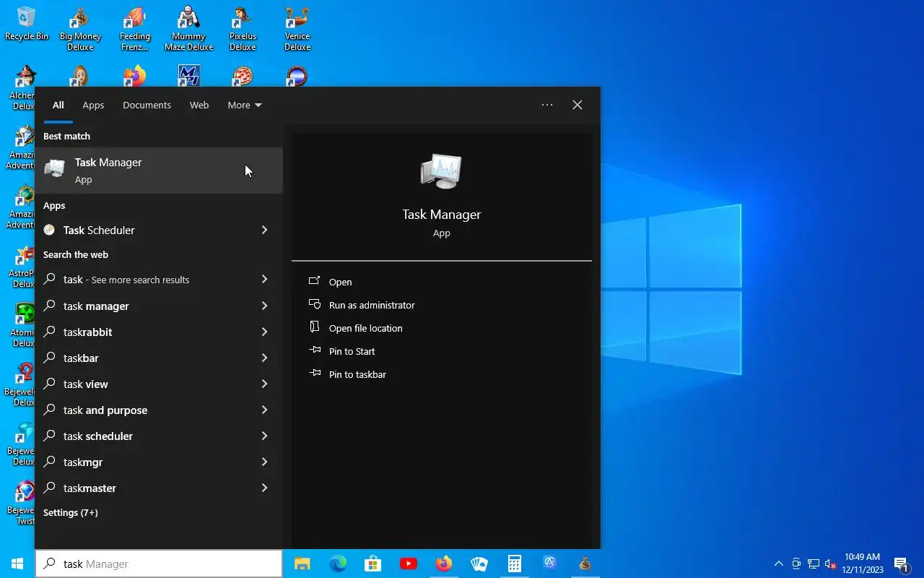Viewport: 924px width, 578px height.
Task: Click the search box containing 'task'
Action: pos(159,564)
